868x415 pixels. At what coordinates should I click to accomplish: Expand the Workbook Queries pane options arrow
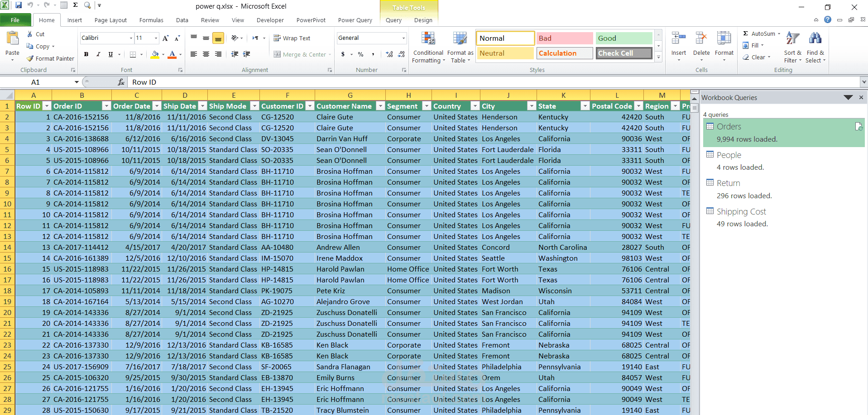click(x=848, y=97)
